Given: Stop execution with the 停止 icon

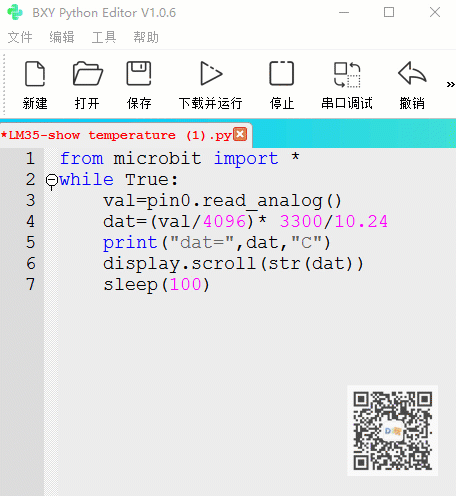Looking at the screenshot, I should (x=282, y=74).
